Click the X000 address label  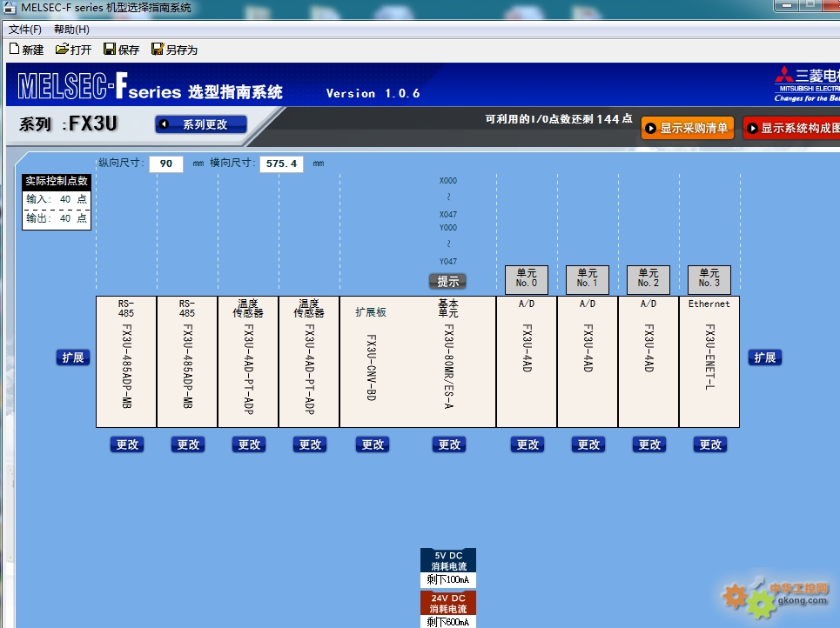(448, 181)
